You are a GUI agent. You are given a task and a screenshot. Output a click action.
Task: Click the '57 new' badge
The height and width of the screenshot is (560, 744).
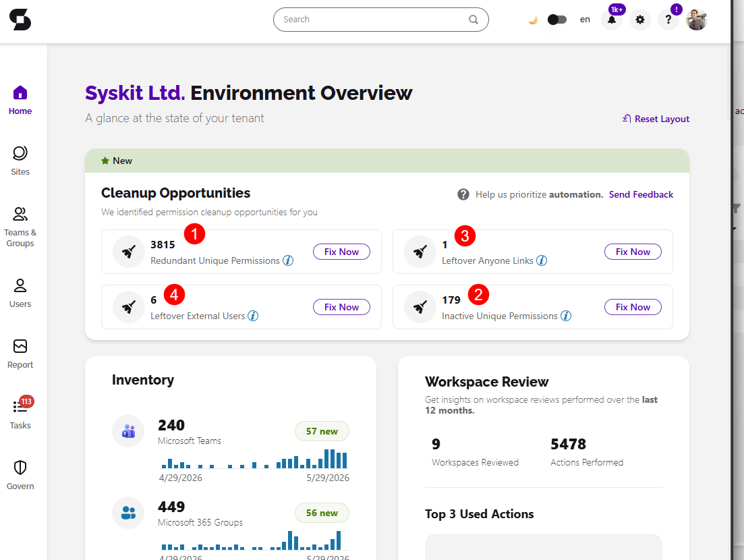click(322, 431)
